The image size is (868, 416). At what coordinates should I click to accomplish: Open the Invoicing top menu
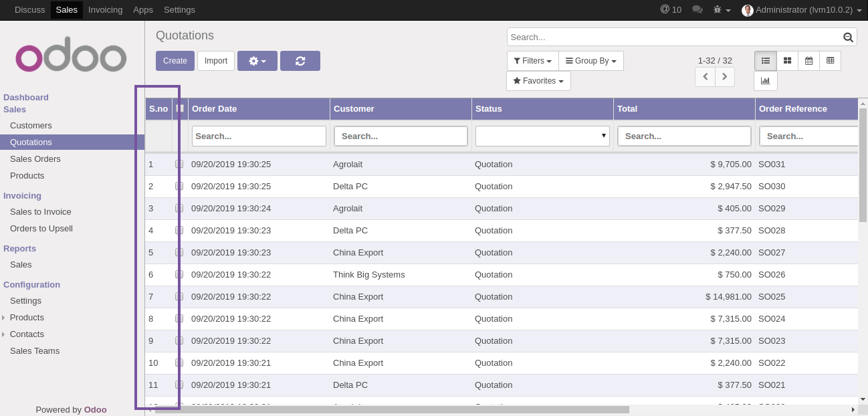(105, 9)
